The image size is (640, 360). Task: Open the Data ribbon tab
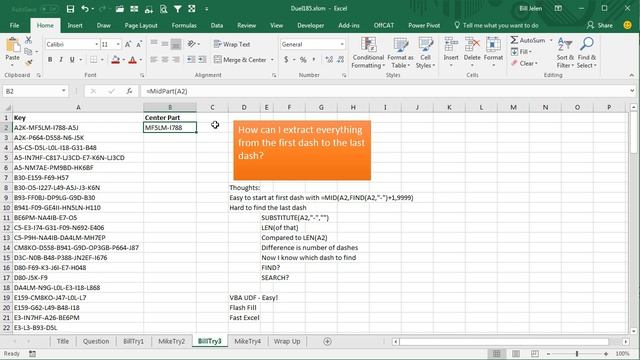217,25
